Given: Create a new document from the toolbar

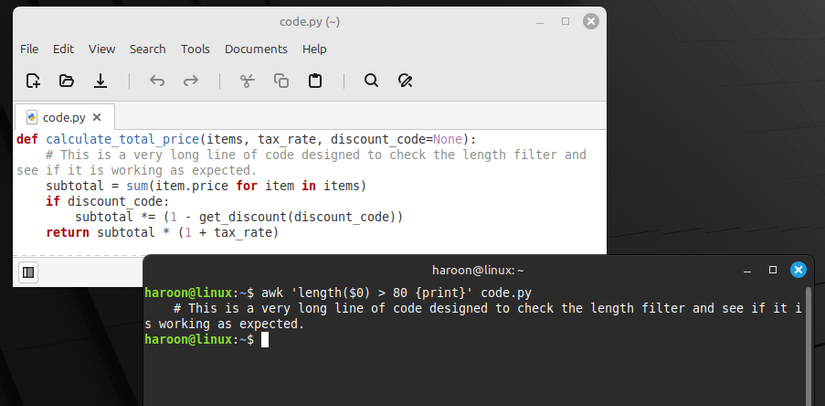Looking at the screenshot, I should point(33,81).
